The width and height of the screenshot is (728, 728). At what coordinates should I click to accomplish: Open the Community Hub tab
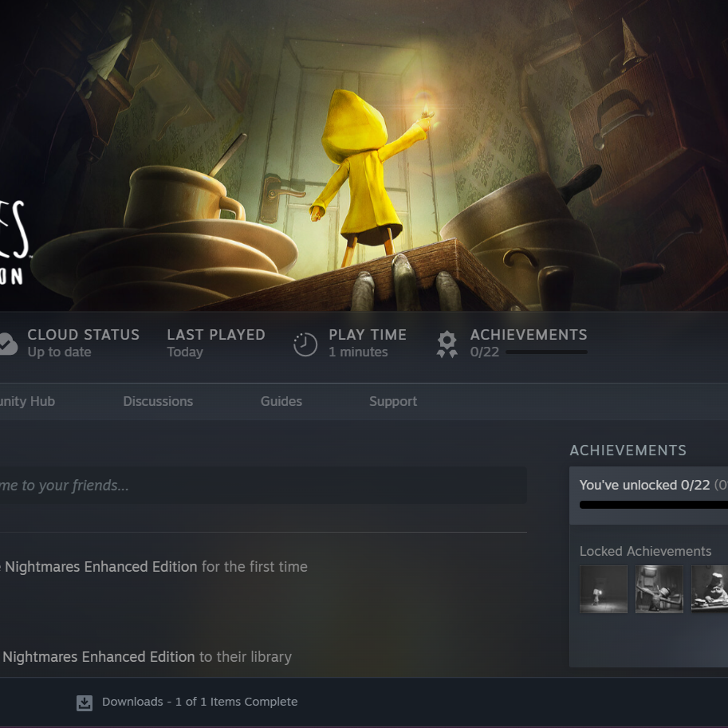click(x=27, y=401)
